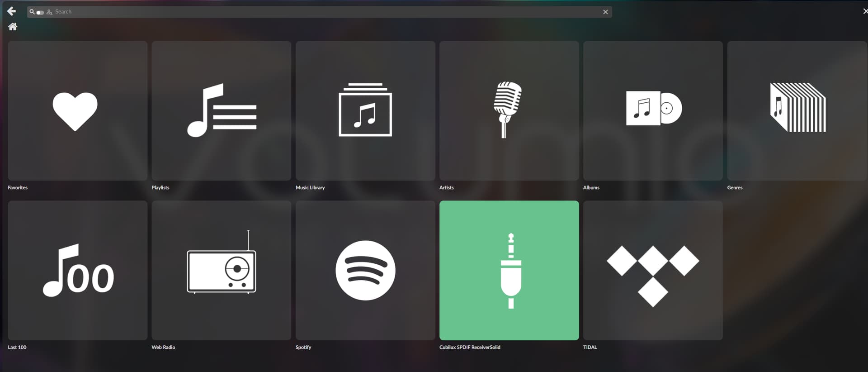Open the Artists microphone tile
Viewport: 868px width, 372px height.
(x=509, y=111)
